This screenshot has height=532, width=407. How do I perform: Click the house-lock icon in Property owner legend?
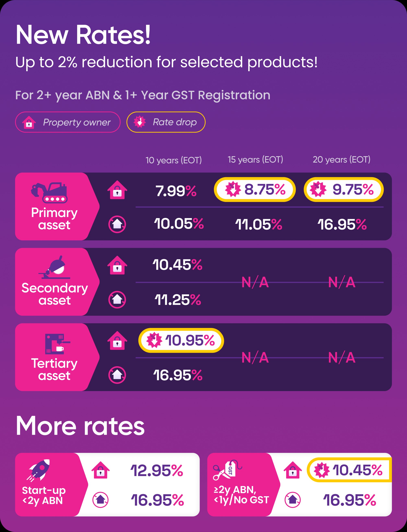click(x=29, y=122)
